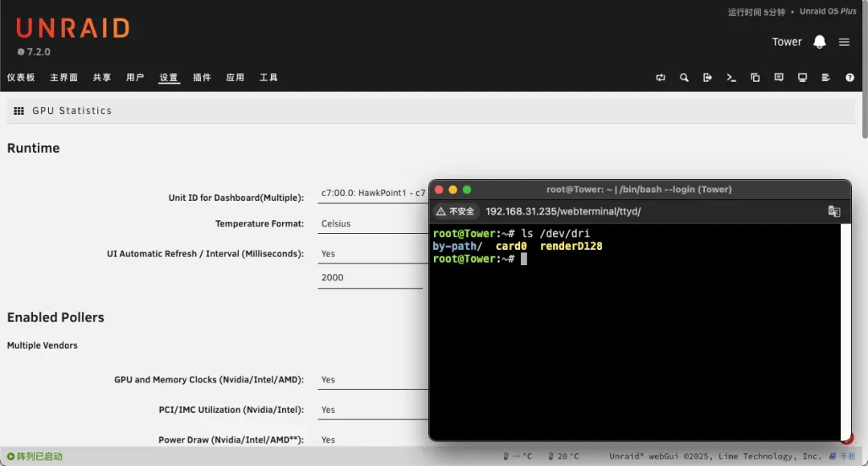The width and height of the screenshot is (868, 466).
Task: Change UI Automatic Refresh Yes selector
Action: (373, 254)
